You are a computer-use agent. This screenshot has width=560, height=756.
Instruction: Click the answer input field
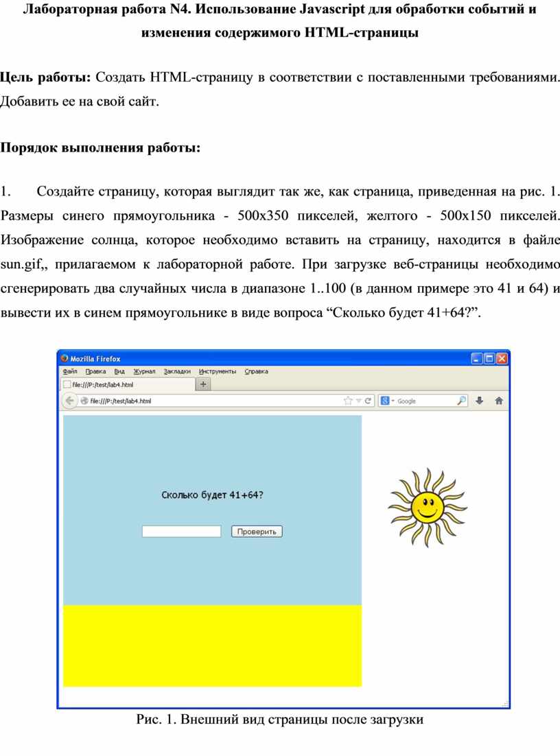coord(181,532)
